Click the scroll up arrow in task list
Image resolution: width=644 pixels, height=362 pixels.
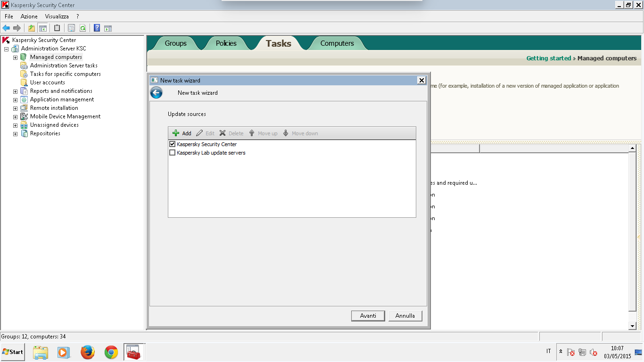tap(633, 149)
